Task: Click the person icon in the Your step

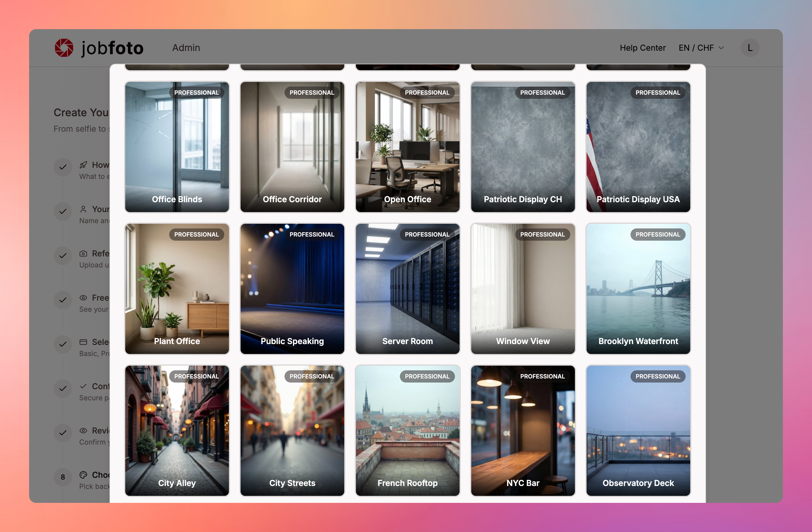Action: pos(83,209)
